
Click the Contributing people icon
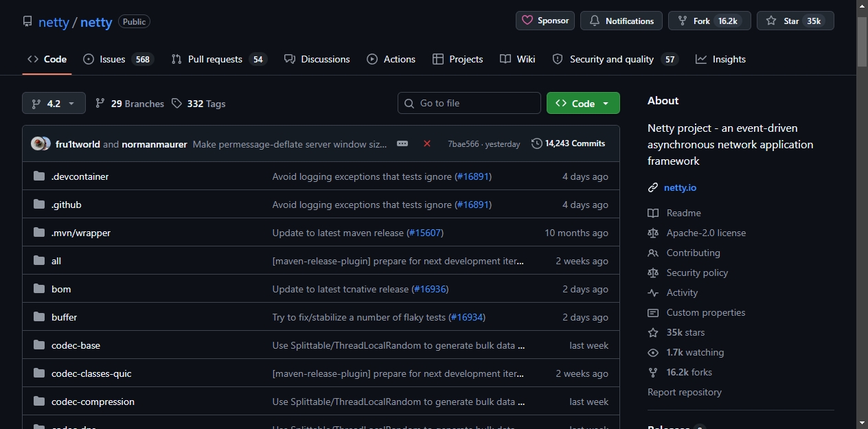[x=653, y=253]
